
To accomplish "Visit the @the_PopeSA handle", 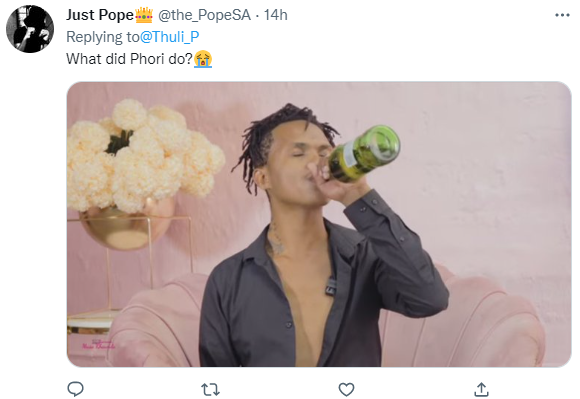I will 205,15.
